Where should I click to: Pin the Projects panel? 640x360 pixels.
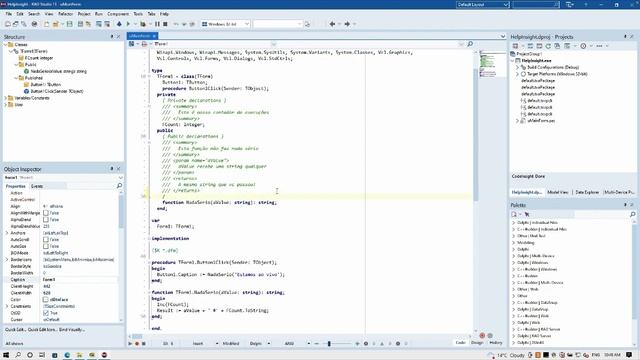625,37
